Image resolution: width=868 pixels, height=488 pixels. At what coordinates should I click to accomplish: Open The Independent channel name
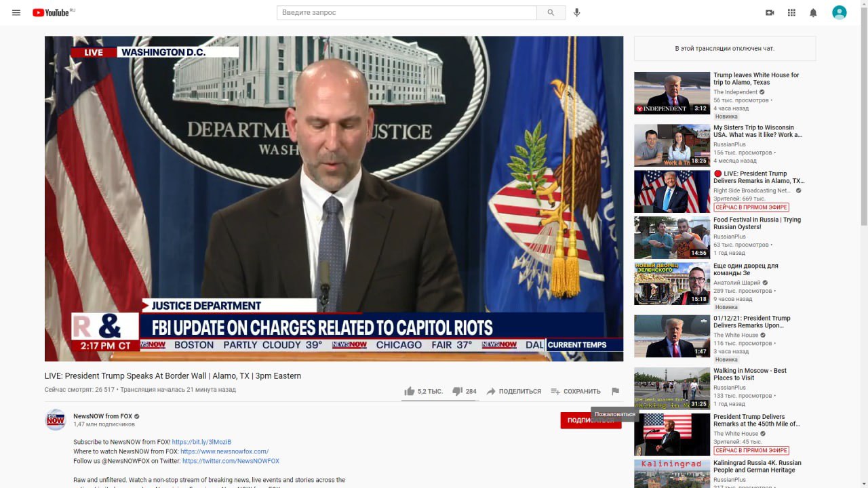[735, 92]
